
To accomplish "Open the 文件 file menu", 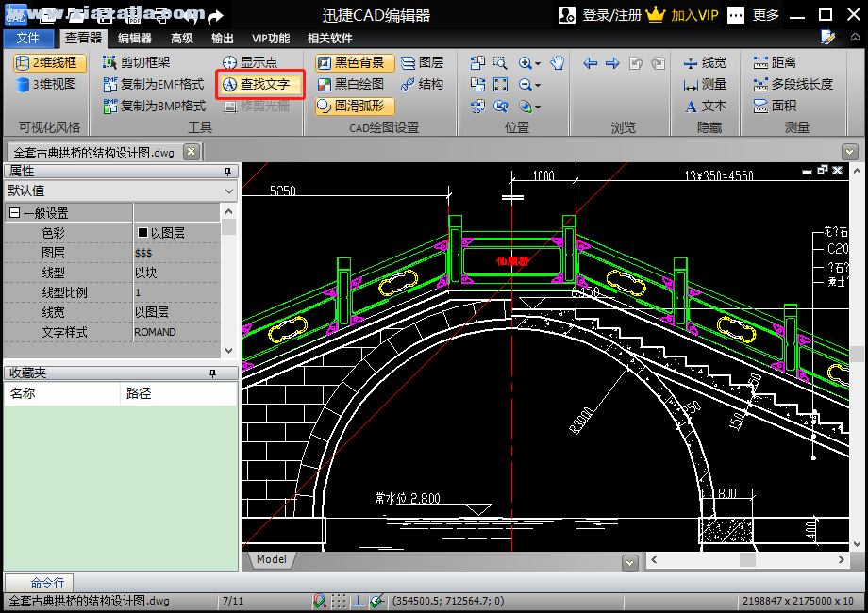I will (28, 38).
